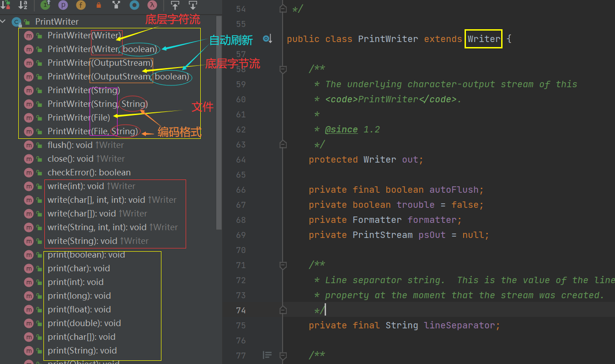Toggle show lambdas button
Screen dimensions: 615x364
(153, 5)
